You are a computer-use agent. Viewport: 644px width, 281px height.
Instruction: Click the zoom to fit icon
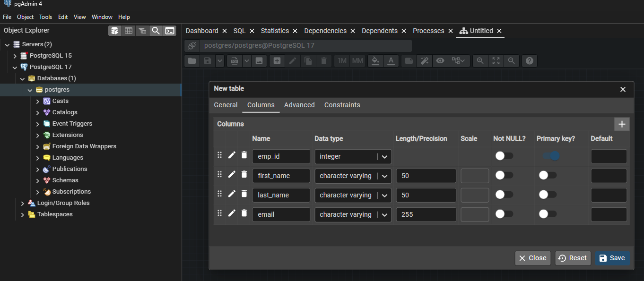496,61
